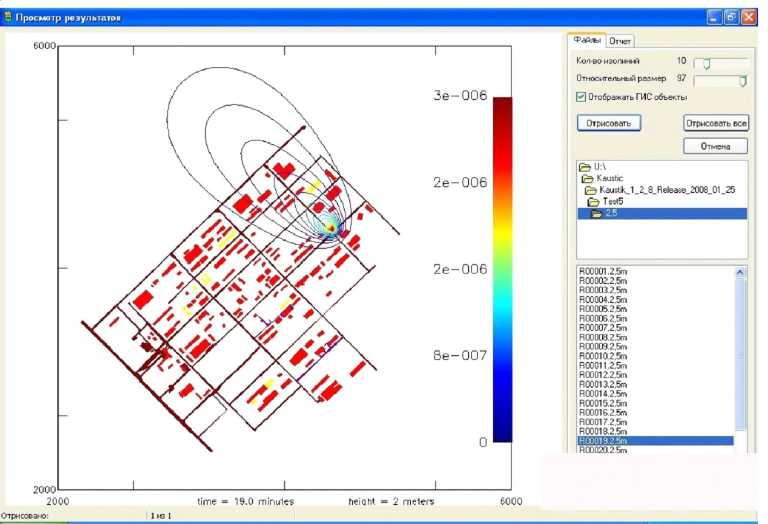768x524 pixels.
Task: Click the 'Отрисовать все' button
Action: pyautogui.click(x=716, y=123)
